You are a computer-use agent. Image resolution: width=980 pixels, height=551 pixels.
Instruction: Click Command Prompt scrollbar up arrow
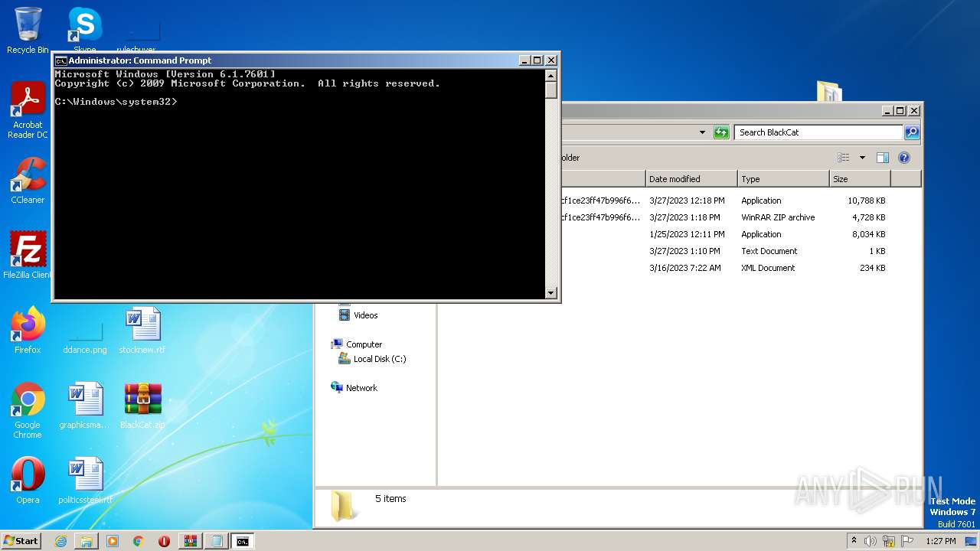click(x=551, y=75)
